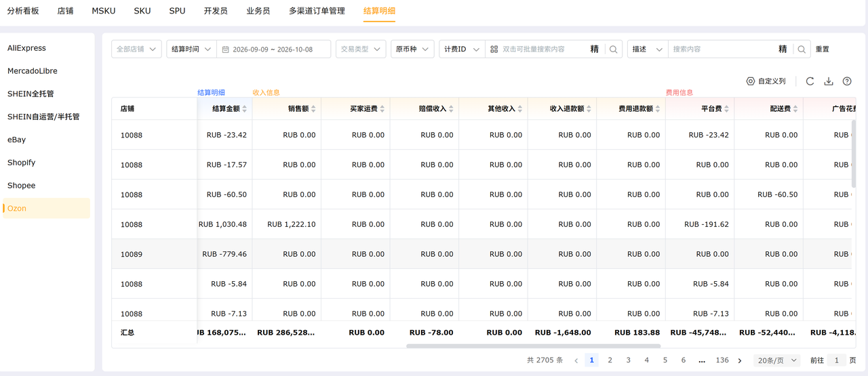Sort by 结算金额 column
Screen dimensions: 868x376
click(x=244, y=109)
